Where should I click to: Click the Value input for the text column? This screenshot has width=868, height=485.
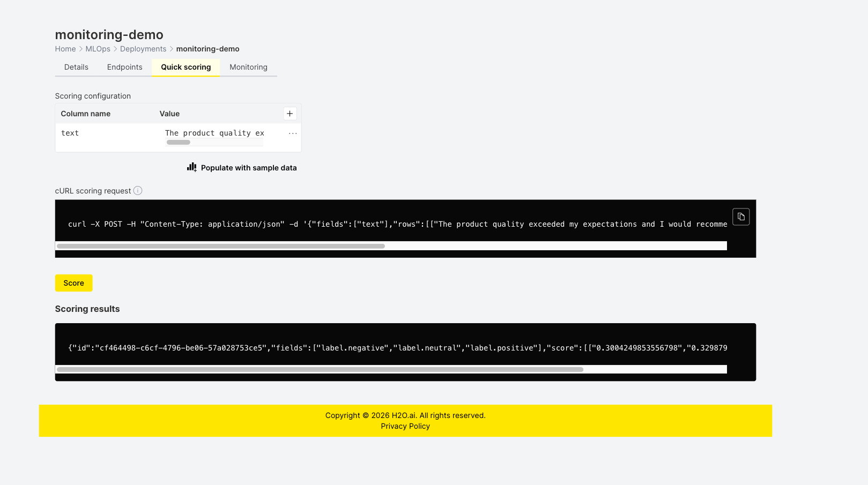coord(214,133)
